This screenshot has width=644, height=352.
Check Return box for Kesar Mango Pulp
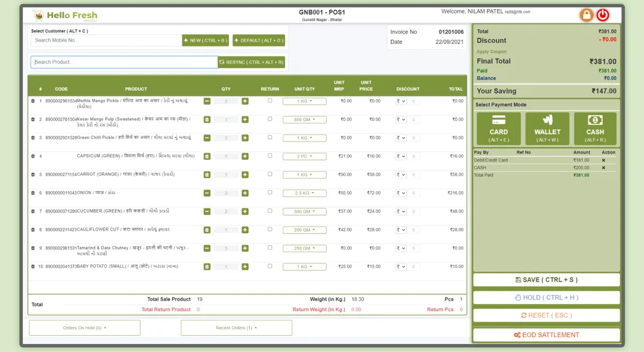coord(270,119)
